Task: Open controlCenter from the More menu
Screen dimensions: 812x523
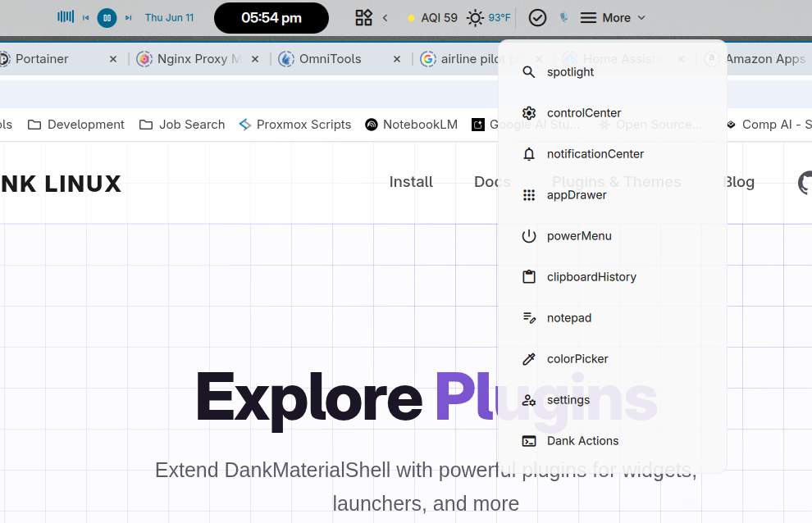Action: pyautogui.click(x=613, y=113)
